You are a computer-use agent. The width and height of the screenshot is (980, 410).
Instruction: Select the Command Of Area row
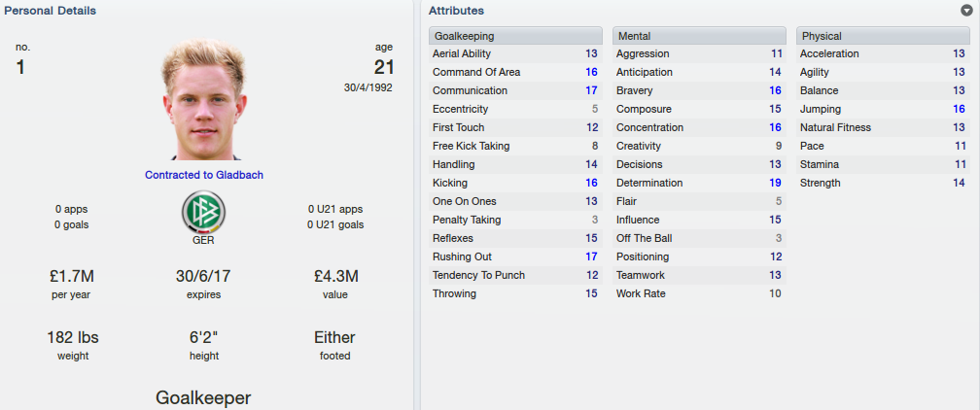click(x=515, y=73)
